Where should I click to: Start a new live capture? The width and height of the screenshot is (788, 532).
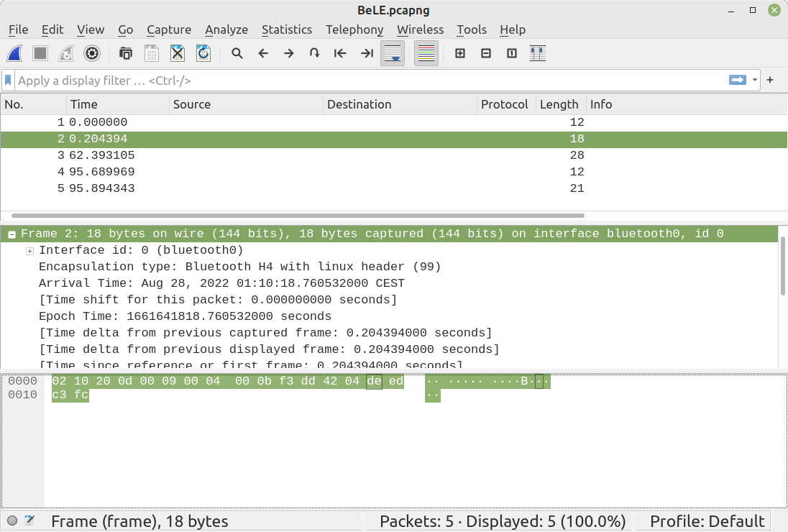pyautogui.click(x=15, y=53)
